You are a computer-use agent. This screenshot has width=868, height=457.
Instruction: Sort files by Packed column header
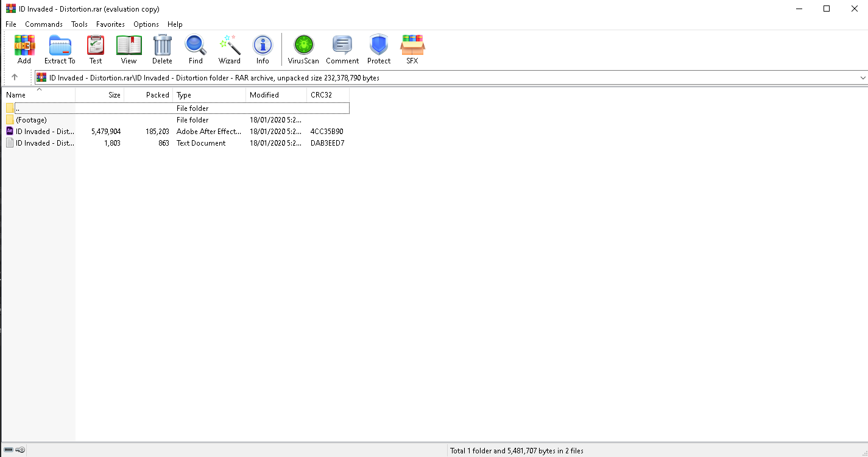click(149, 94)
